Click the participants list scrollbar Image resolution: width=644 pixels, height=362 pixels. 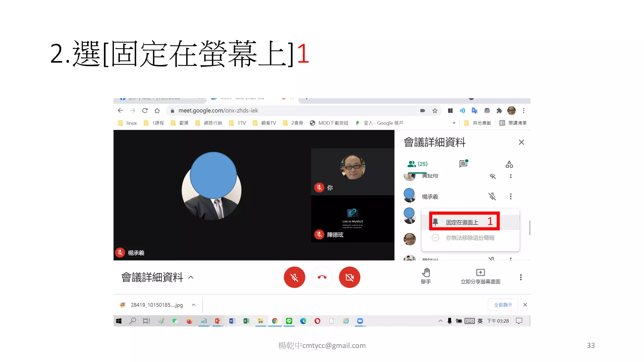[x=530, y=228]
